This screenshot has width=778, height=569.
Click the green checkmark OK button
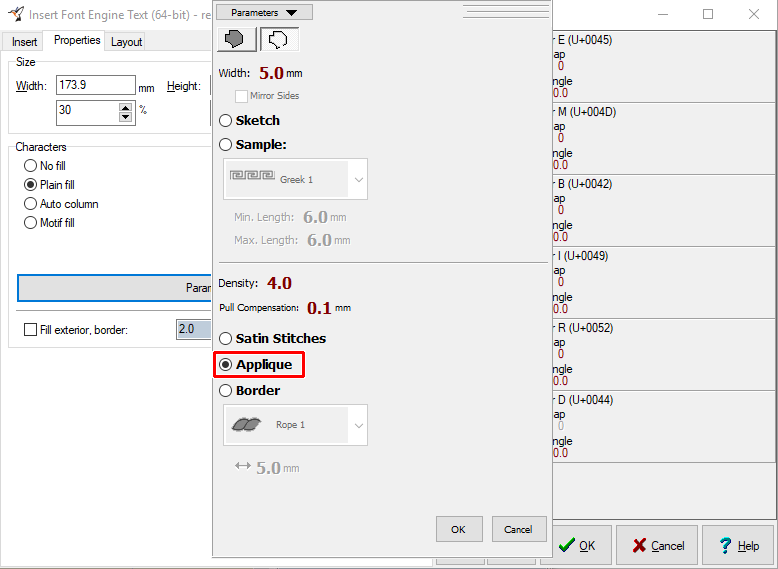577,545
